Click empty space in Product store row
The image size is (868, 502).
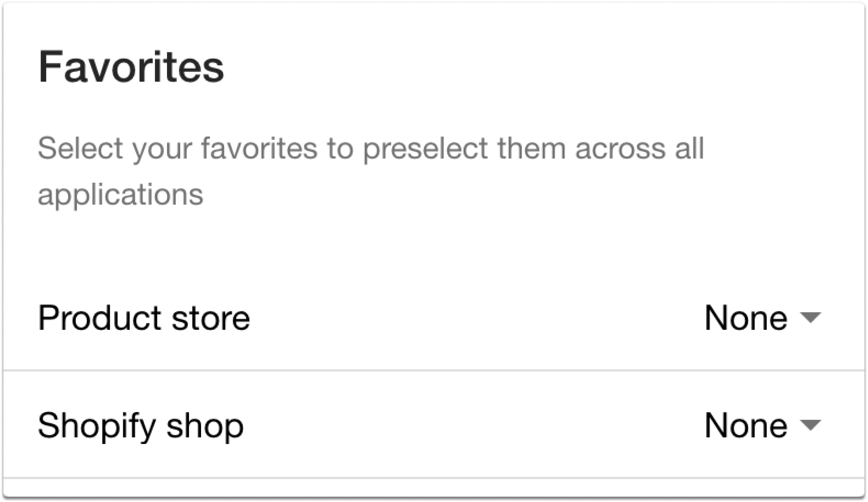click(475, 318)
